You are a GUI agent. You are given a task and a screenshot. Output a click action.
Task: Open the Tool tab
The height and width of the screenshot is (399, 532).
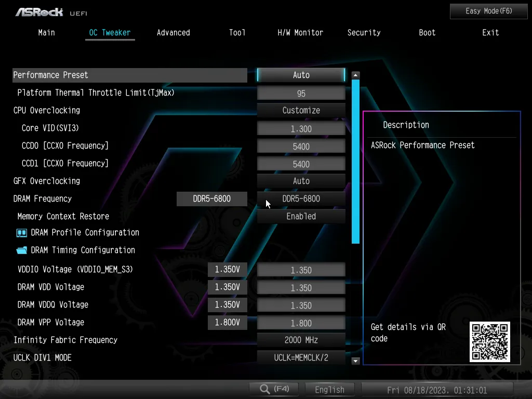(x=237, y=33)
